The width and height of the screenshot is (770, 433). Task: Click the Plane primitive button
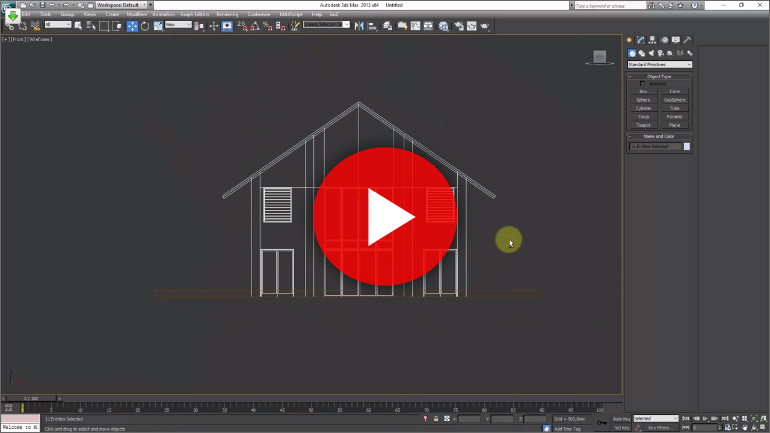(x=675, y=125)
